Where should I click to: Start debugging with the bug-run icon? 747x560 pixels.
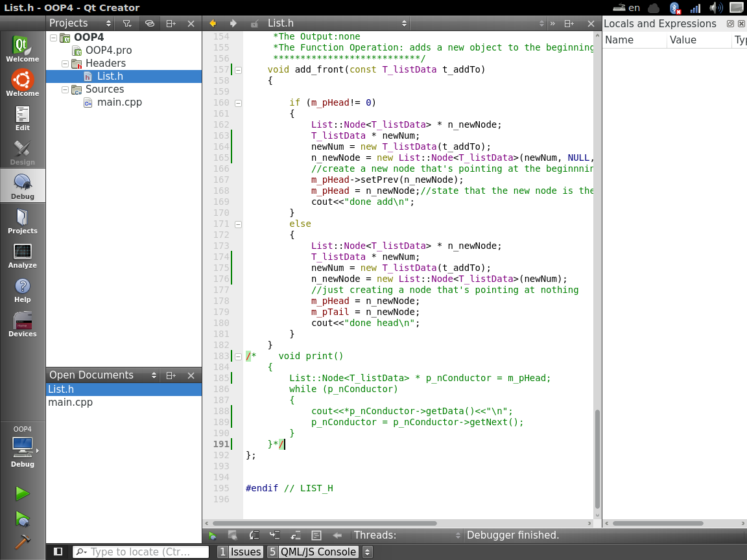(23, 519)
